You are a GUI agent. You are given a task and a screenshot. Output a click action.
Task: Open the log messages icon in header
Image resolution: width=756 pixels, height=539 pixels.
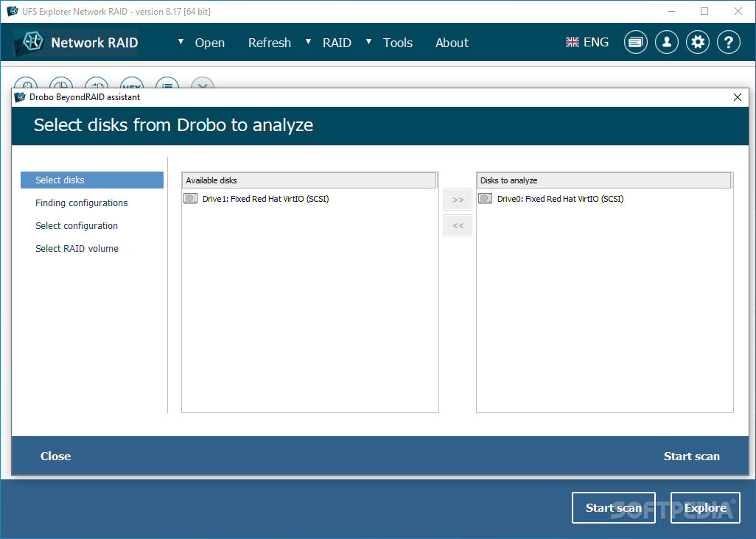point(635,43)
